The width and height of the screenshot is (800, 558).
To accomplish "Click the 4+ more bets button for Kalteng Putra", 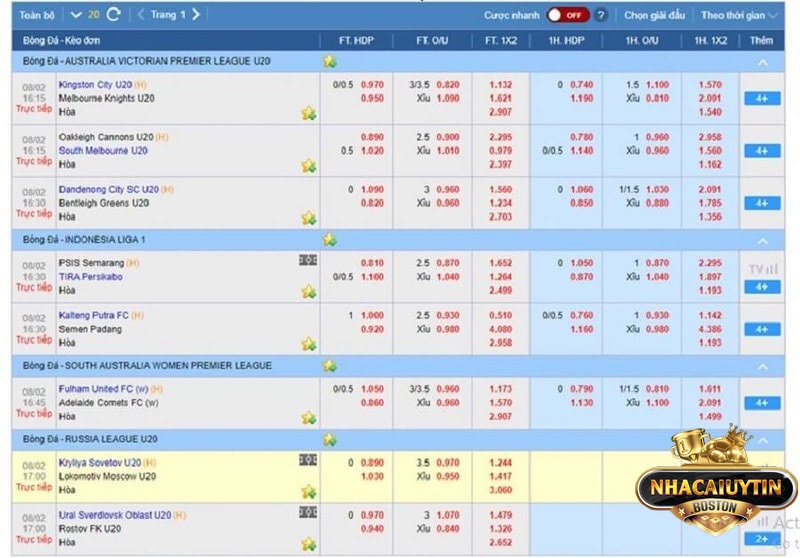I will pos(761,329).
